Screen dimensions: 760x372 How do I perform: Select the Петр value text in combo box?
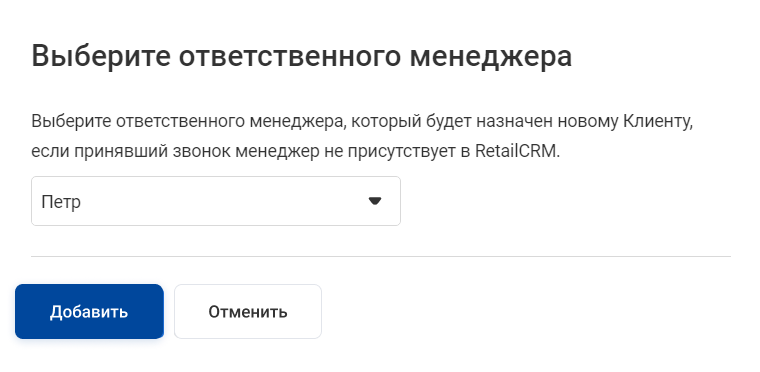point(61,202)
